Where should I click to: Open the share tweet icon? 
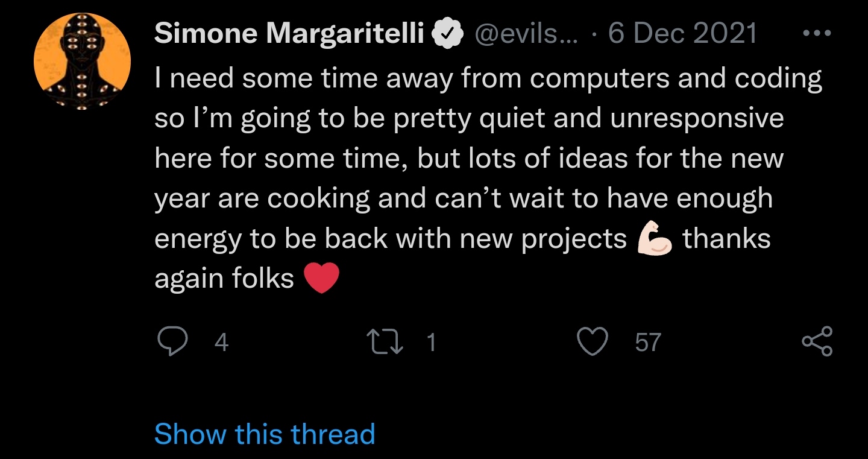[x=817, y=341]
